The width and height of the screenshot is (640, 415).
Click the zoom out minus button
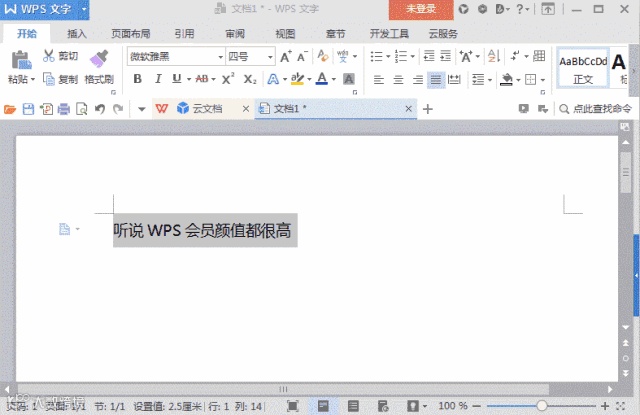476,406
